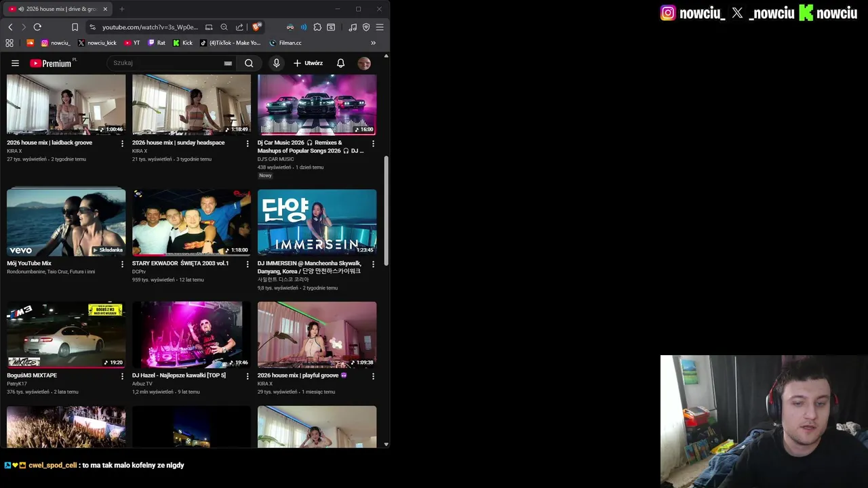This screenshot has height=488, width=868.
Task: Open the browser VPN shield icon
Action: pyautogui.click(x=366, y=27)
